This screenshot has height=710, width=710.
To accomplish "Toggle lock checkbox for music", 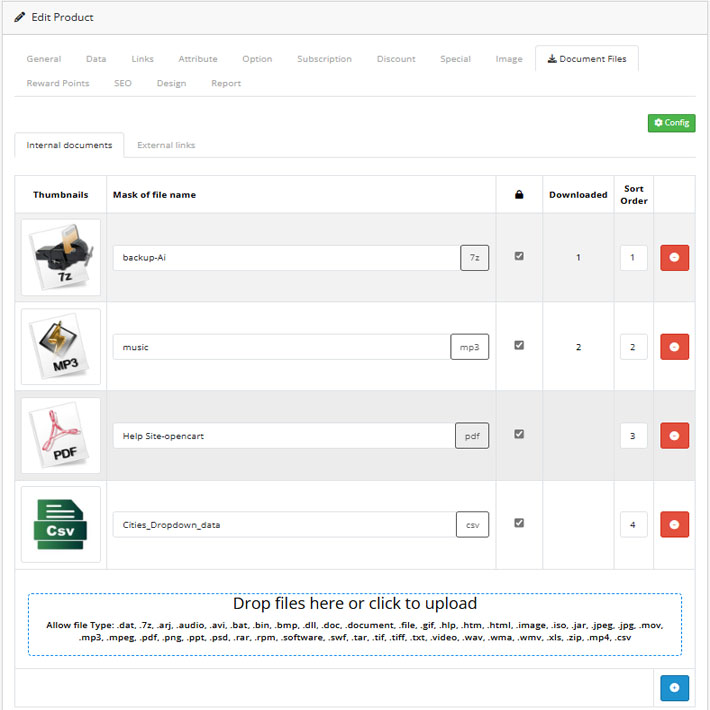I will coord(519,345).
